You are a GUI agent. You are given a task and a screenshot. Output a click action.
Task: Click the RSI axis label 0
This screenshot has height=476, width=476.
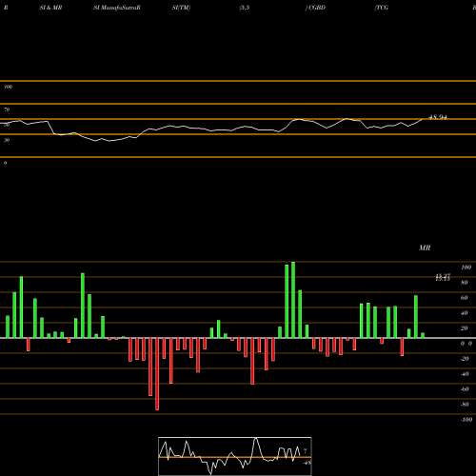point(5,163)
